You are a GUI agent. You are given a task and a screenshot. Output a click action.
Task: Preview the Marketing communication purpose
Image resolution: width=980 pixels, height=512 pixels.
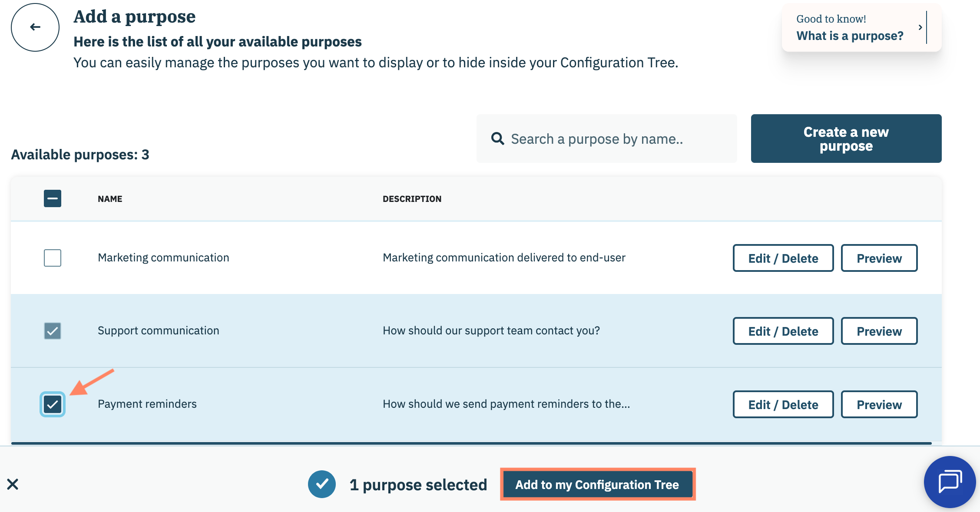(879, 258)
